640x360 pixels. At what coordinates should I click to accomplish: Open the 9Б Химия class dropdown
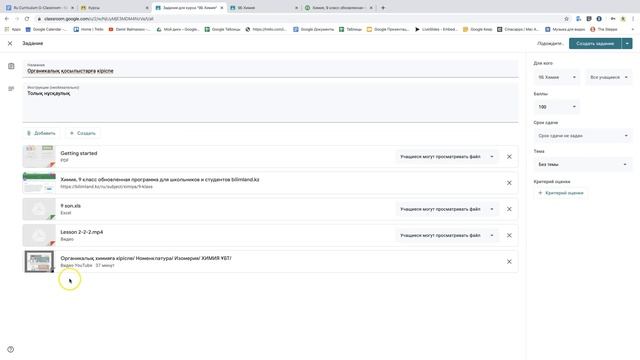tap(557, 77)
